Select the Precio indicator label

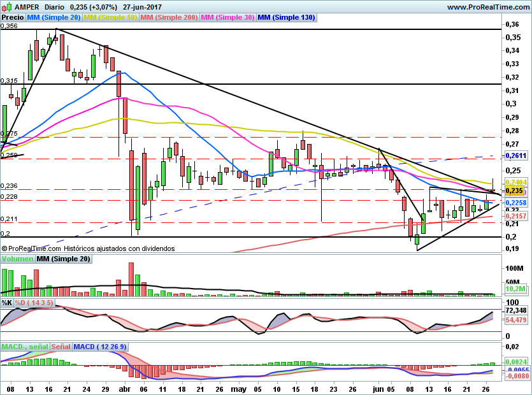pos(13,18)
